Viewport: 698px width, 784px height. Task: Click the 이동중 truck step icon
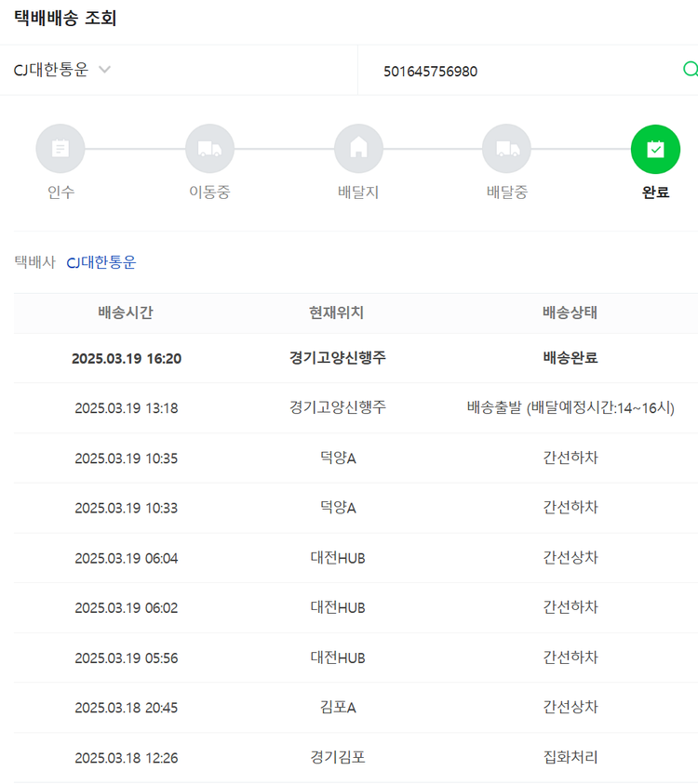[x=209, y=149]
